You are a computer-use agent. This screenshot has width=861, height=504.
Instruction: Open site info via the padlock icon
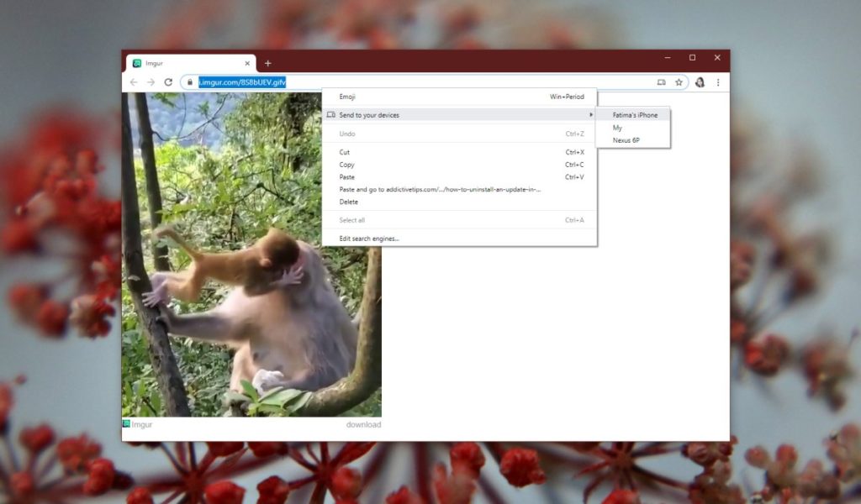point(189,82)
